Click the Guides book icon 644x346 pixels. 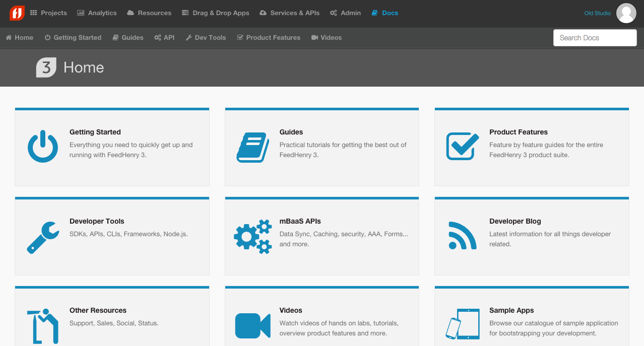pos(253,147)
